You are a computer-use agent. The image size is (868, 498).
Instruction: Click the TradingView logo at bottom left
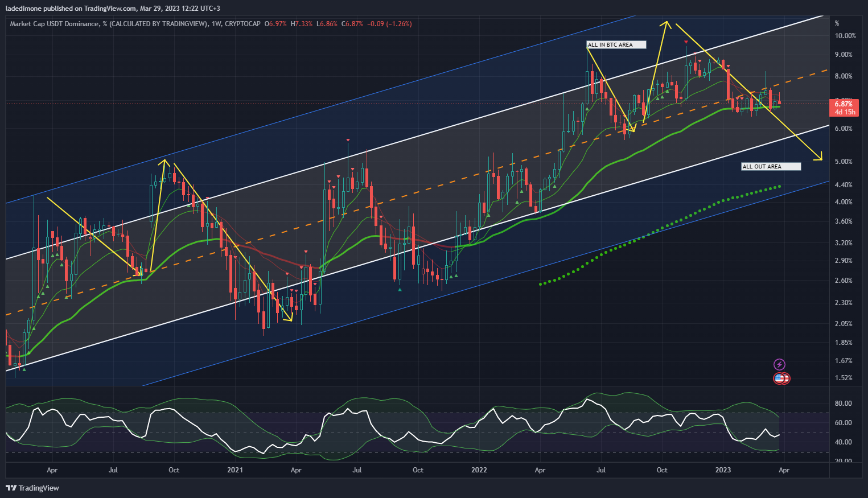[x=32, y=488]
